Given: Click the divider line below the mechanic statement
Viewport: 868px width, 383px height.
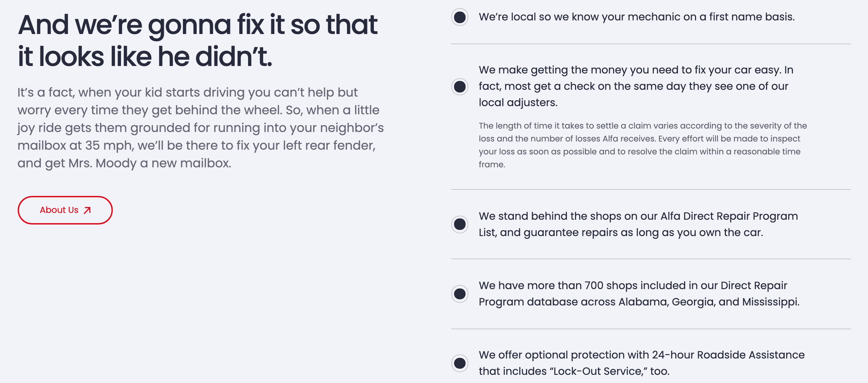Looking at the screenshot, I should pyautogui.click(x=651, y=44).
